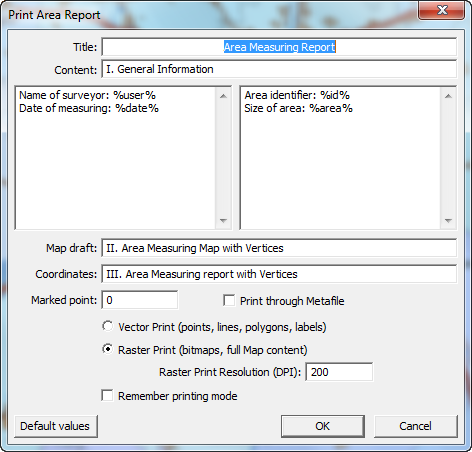This screenshot has height=452, width=472.
Task: Enable Print through Metafile checkbox
Action: click(229, 300)
